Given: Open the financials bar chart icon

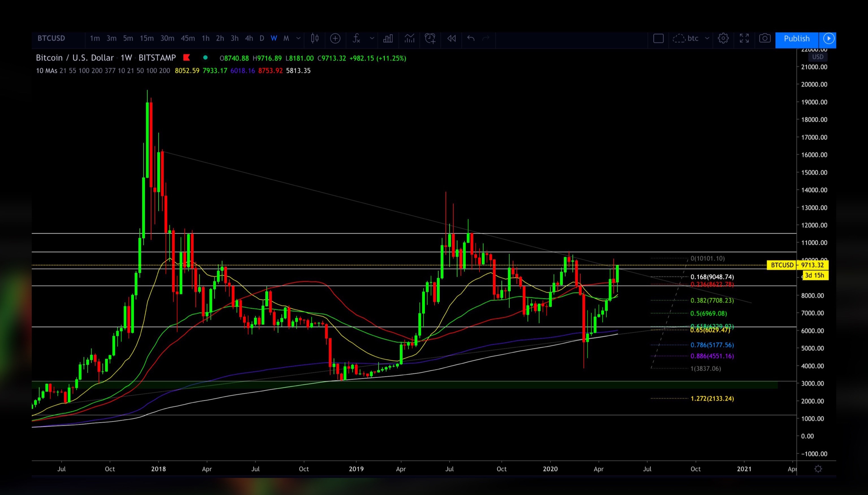Looking at the screenshot, I should pyautogui.click(x=388, y=38).
